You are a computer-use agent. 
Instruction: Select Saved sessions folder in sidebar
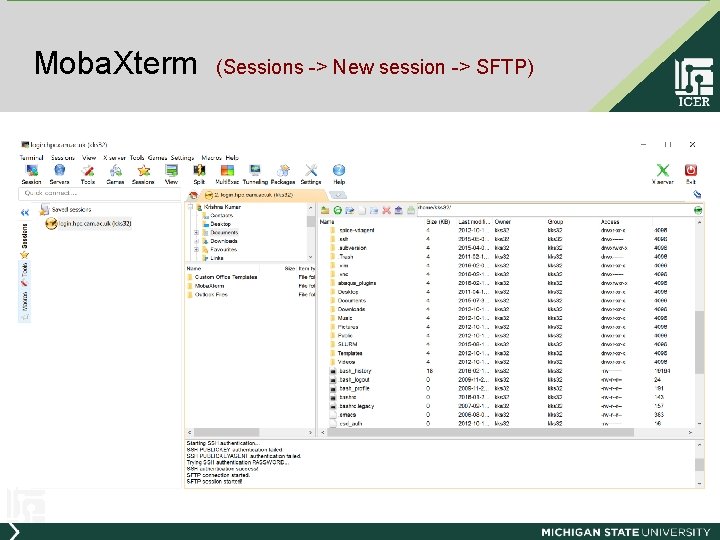click(x=66, y=209)
